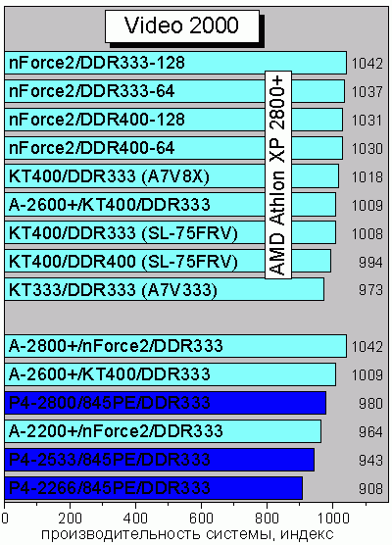Select the 908 value label
Viewport: 392px width, 545px height.
(370, 488)
